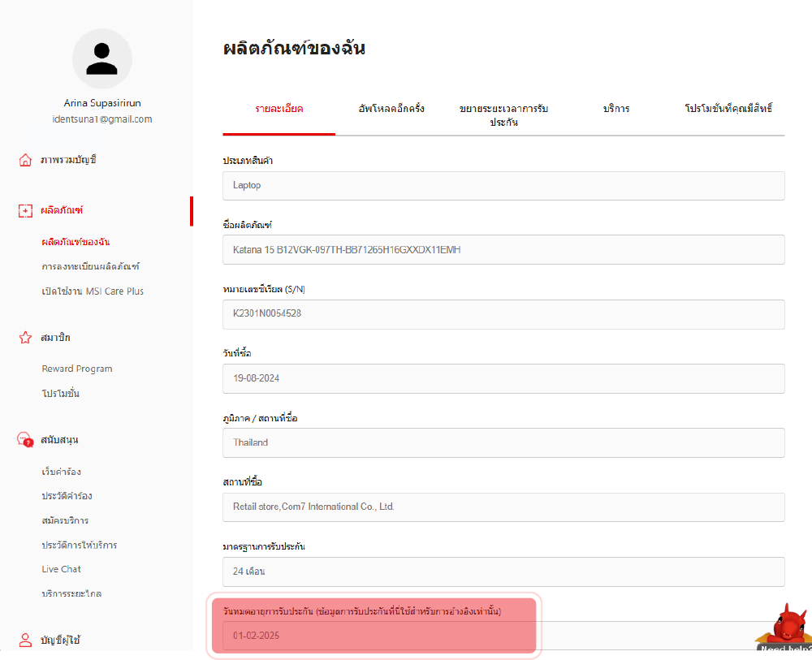The height and width of the screenshot is (660, 812).
Task: Select ผลิตภัณฑ์ section in the sidebar
Action: [62, 211]
